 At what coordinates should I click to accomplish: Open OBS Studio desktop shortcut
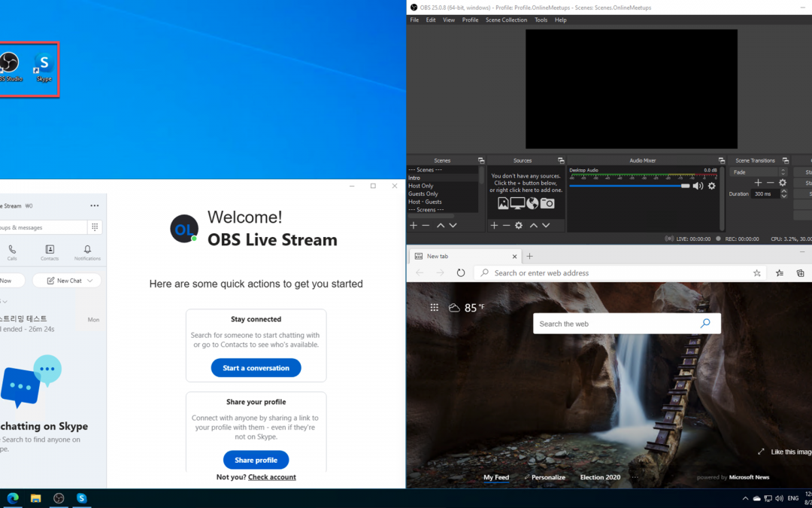pos(9,68)
